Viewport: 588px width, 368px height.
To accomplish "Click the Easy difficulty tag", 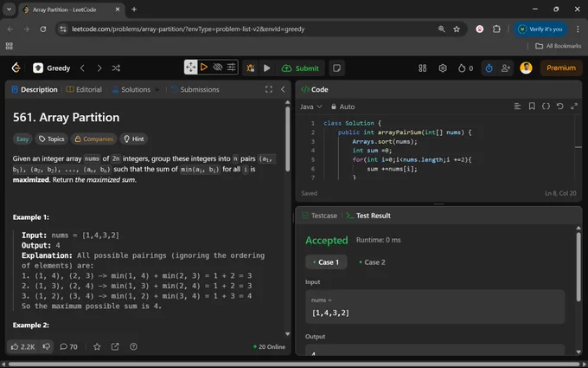I will [22, 139].
